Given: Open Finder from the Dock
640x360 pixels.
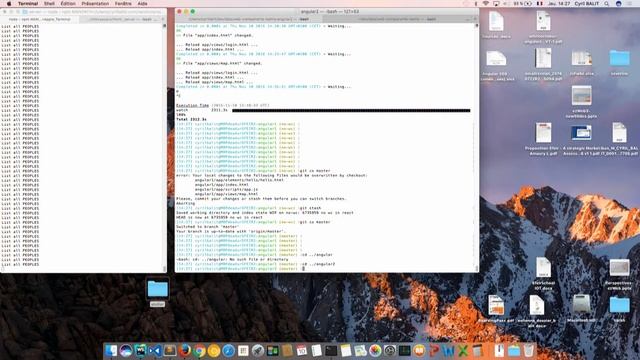Looking at the screenshot, I should [x=111, y=350].
